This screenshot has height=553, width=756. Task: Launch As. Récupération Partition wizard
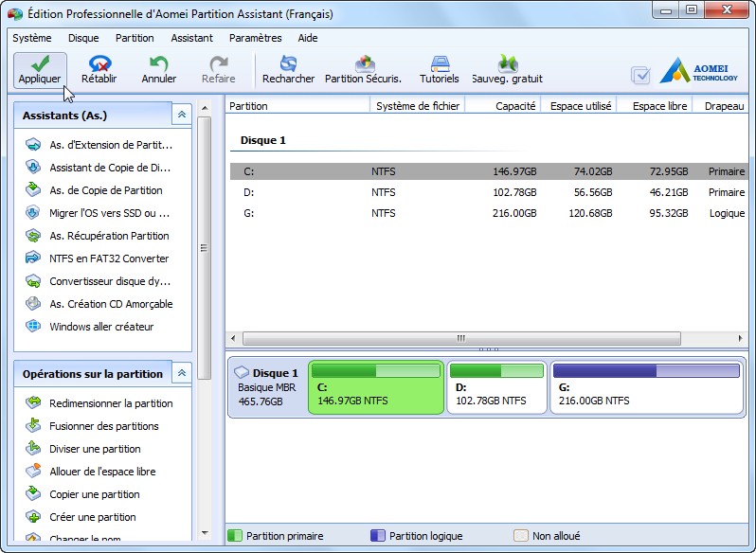click(98, 236)
